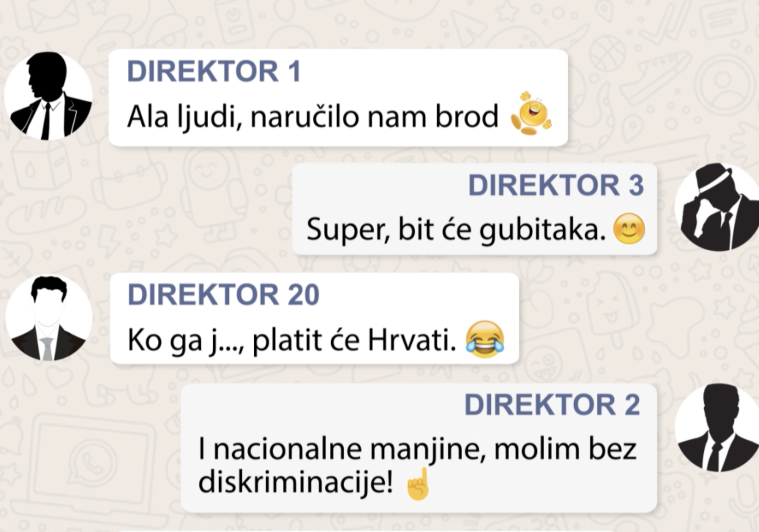View Direktor 2's silhouette avatar
This screenshot has height=532, width=759.
click(718, 427)
